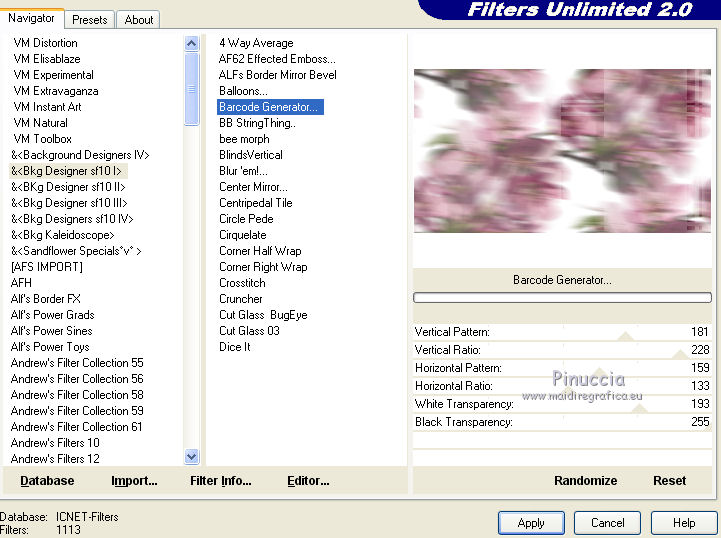Select Alf's Power Grads category

(52, 315)
